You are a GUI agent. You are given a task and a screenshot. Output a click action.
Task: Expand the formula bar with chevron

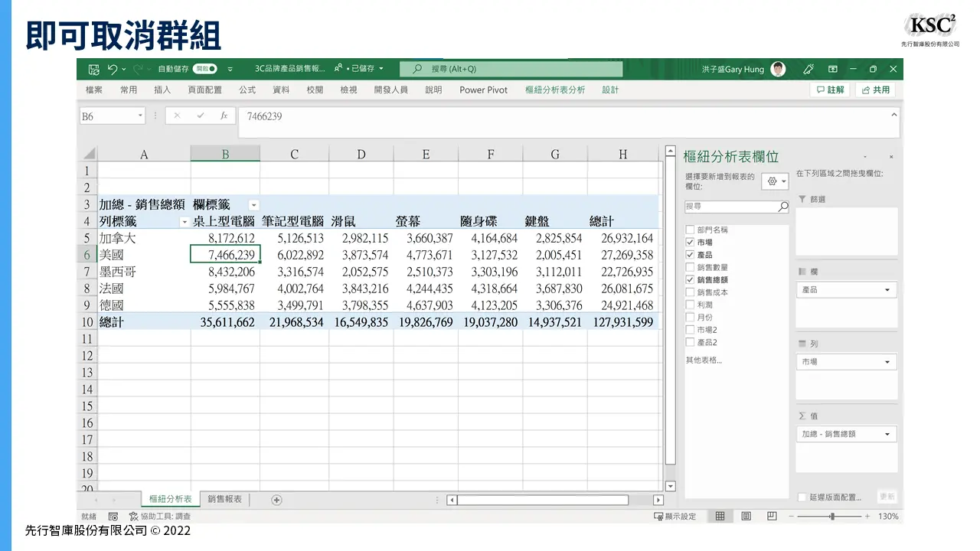coord(893,115)
